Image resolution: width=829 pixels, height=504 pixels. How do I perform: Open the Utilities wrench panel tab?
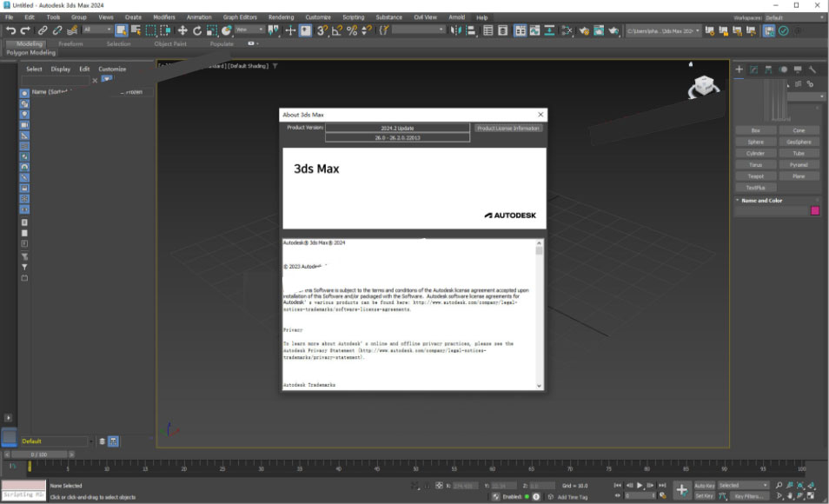click(x=812, y=70)
